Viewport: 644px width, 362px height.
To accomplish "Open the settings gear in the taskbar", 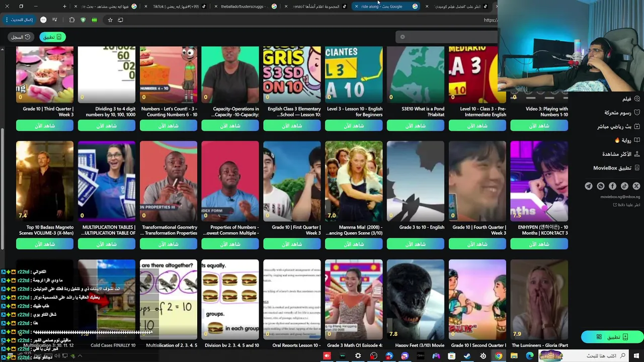I will [358, 356].
